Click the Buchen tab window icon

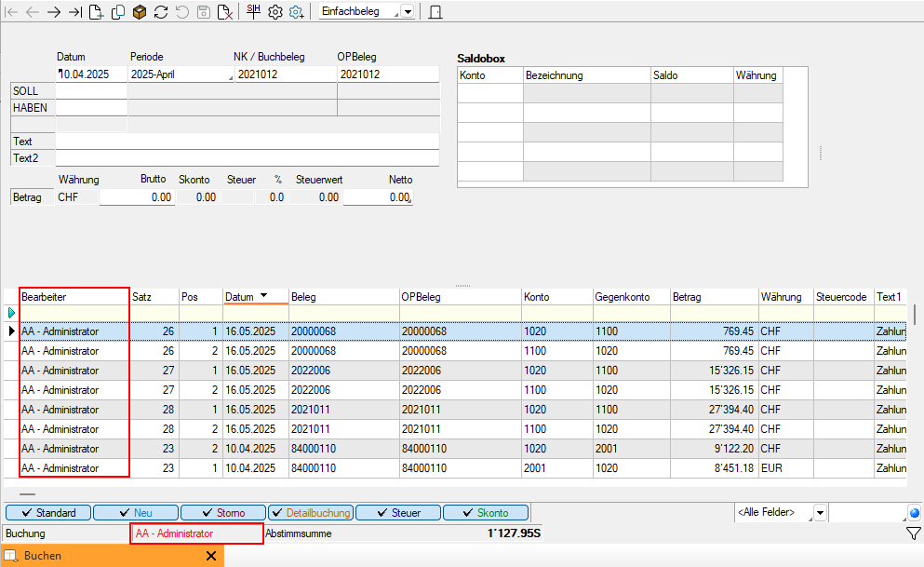pos(10,556)
